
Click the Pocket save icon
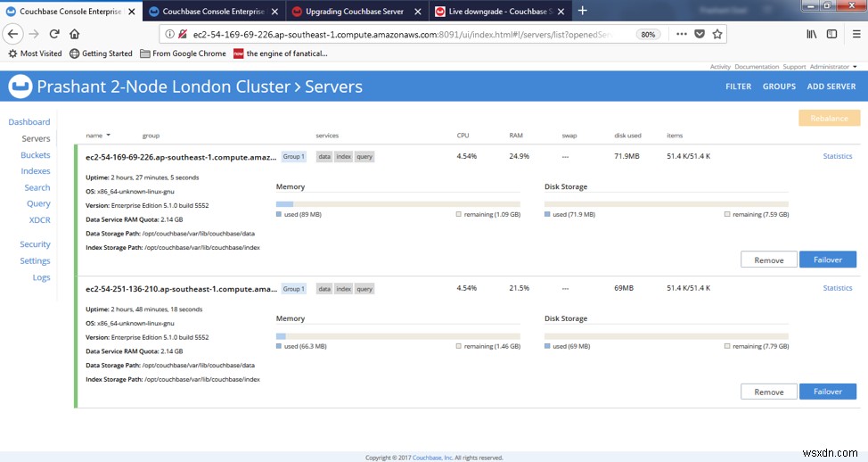700,34
